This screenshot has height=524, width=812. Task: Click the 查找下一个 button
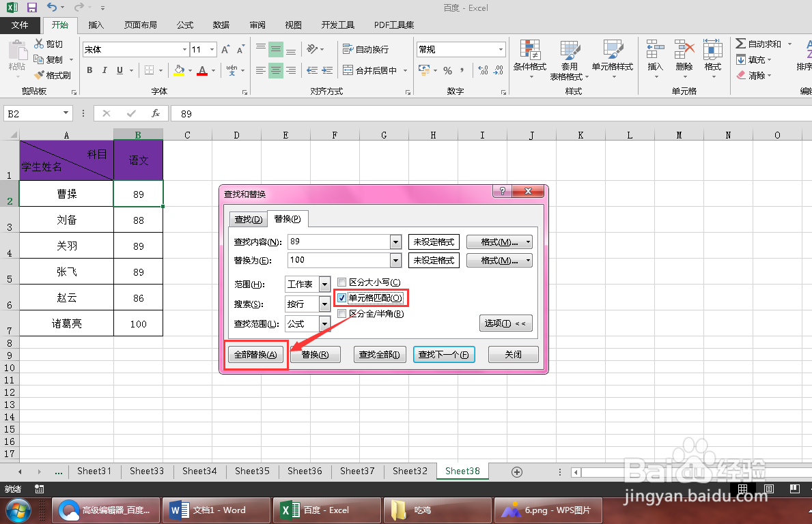(x=444, y=354)
